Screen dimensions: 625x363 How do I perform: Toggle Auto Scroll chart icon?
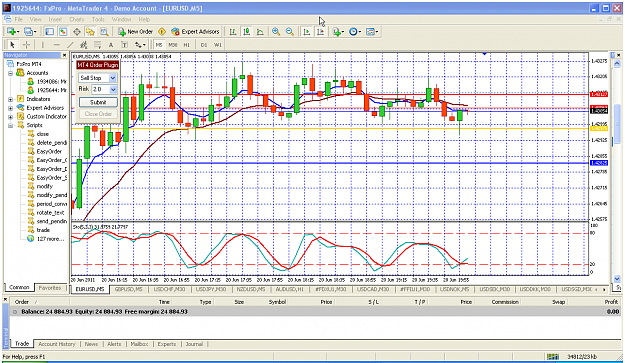(306, 31)
